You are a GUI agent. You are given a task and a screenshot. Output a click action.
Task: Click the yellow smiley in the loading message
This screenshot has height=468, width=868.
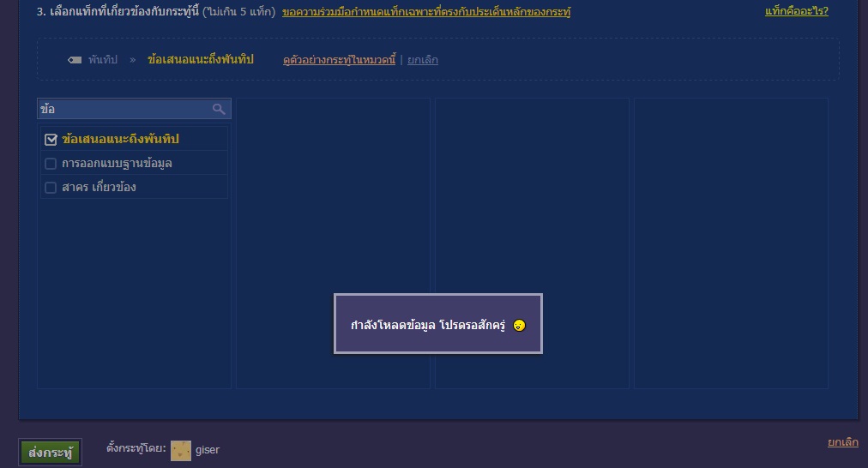coord(519,325)
